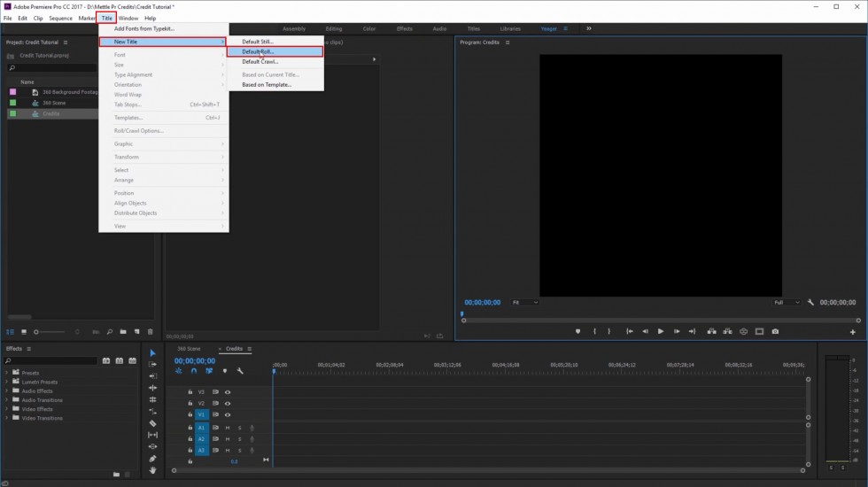The image size is (868, 487).
Task: Open the Full playback resolution dropdown
Action: pos(787,303)
